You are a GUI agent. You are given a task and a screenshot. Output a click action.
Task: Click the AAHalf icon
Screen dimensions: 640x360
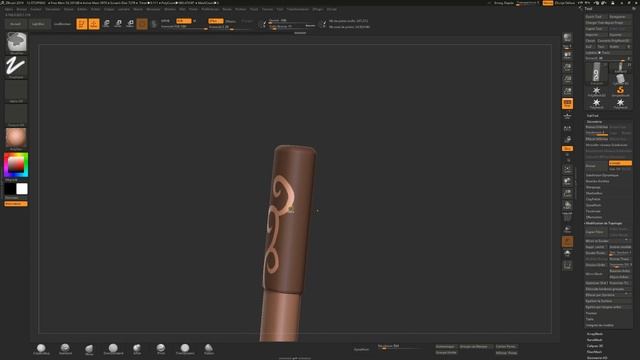point(567,91)
